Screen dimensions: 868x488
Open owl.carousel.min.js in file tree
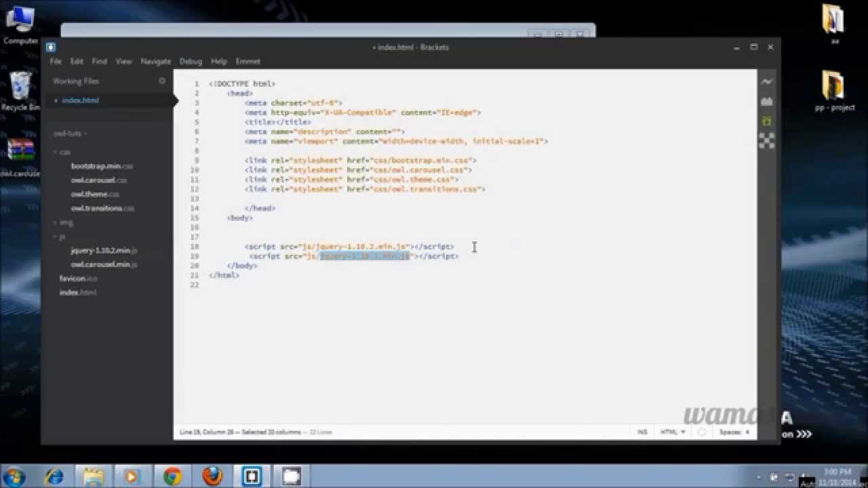[104, 264]
